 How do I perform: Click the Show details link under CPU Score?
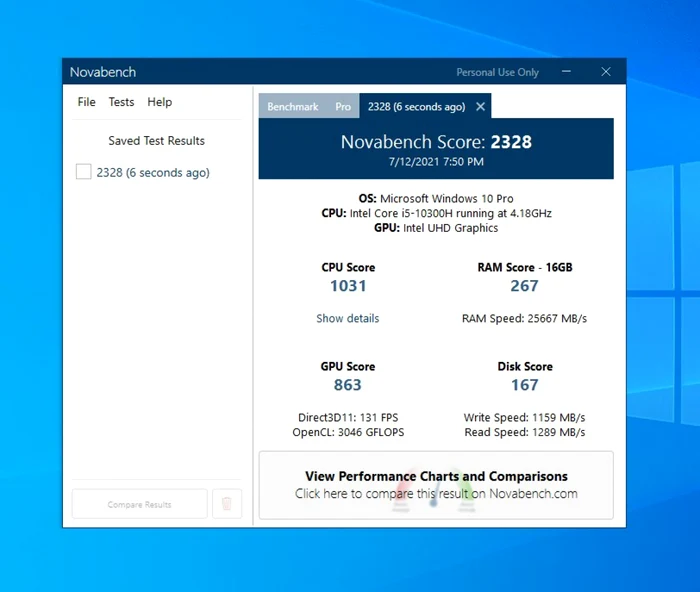point(348,318)
